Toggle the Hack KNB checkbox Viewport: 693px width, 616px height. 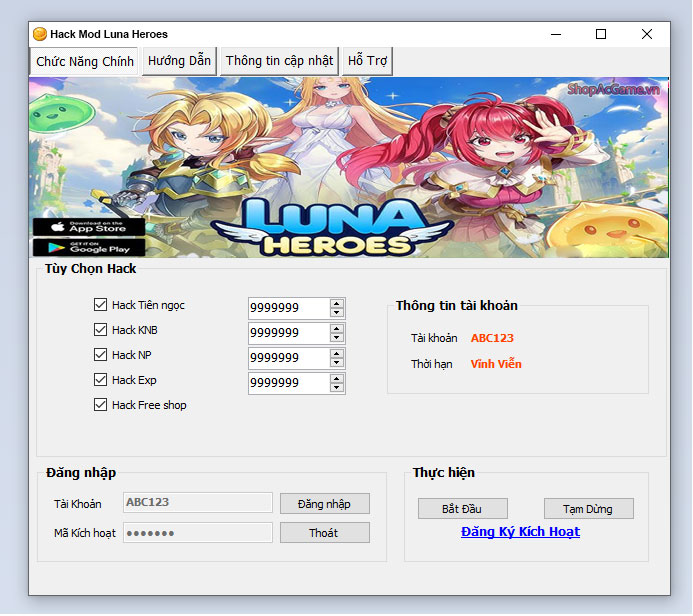click(x=100, y=330)
